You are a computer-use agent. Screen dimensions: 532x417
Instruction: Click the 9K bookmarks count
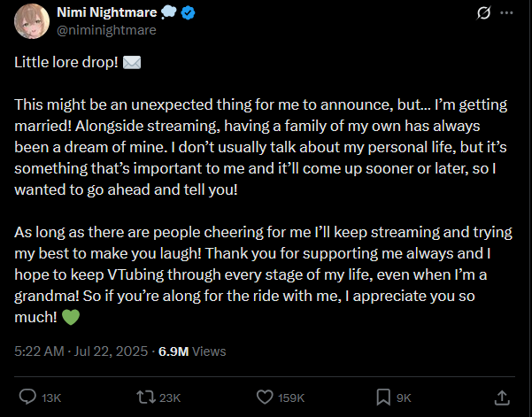[405, 398]
